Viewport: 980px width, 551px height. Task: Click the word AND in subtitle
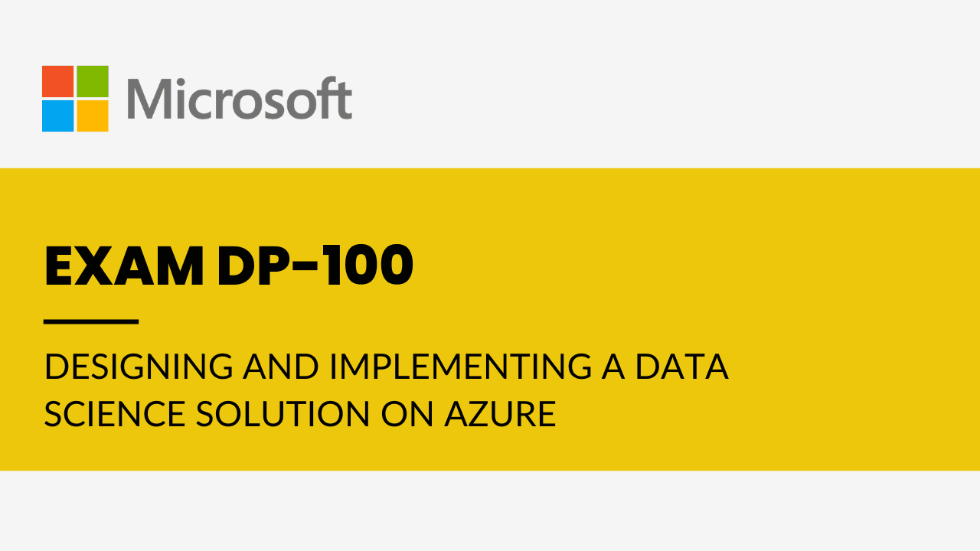click(x=281, y=367)
